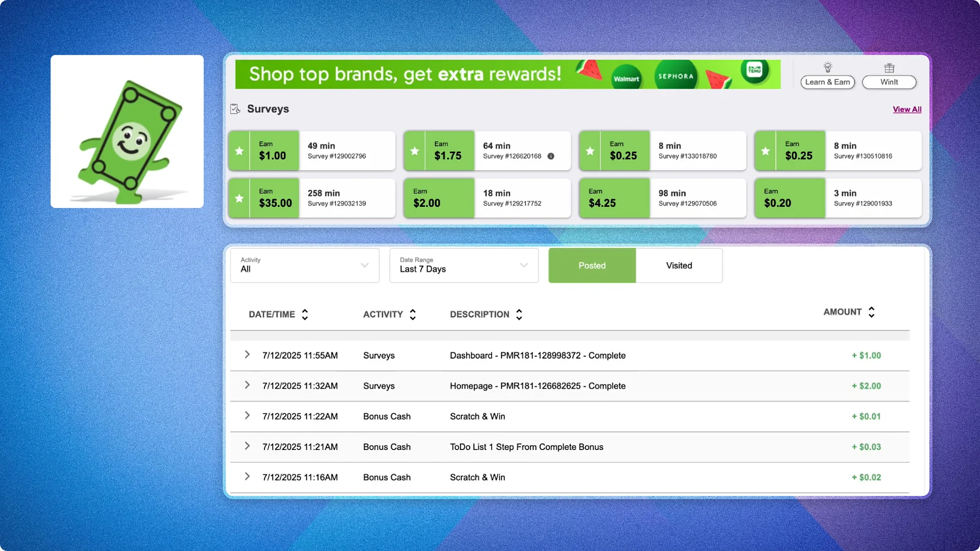
Task: Open the Learn & Earn button
Action: pos(827,82)
